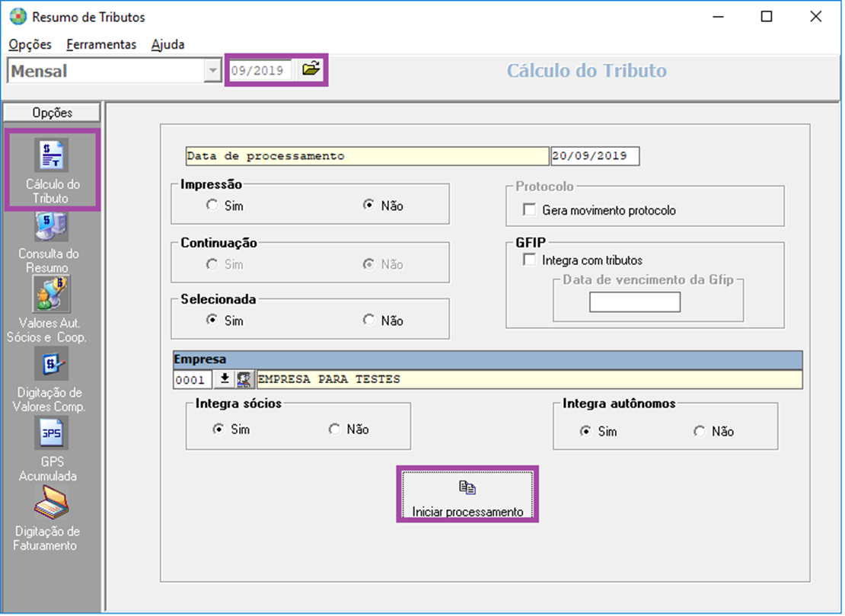Click the open folder icon beside period

point(311,69)
